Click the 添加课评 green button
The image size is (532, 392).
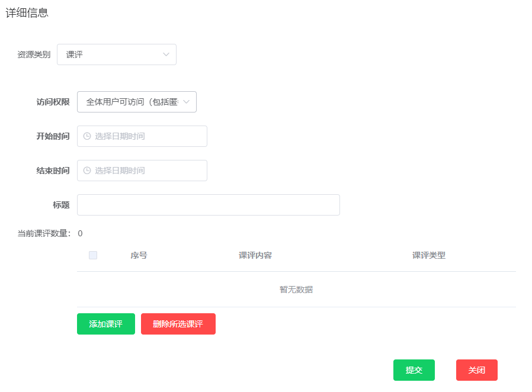105,324
